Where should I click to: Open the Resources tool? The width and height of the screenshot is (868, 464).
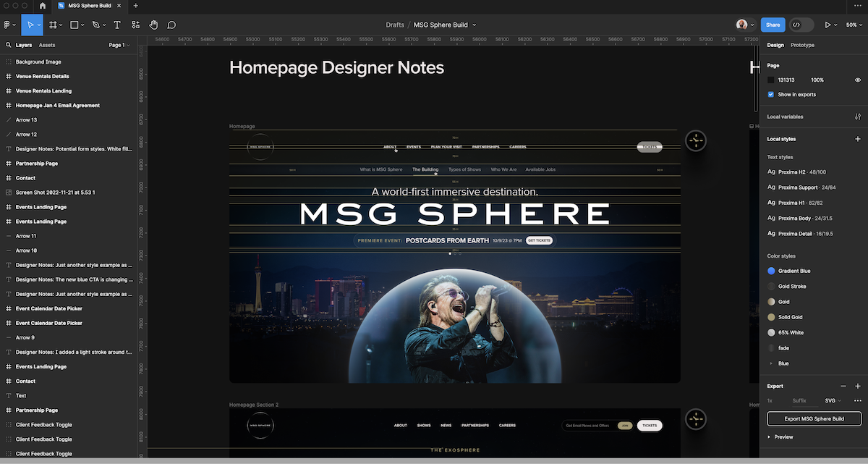coord(136,25)
